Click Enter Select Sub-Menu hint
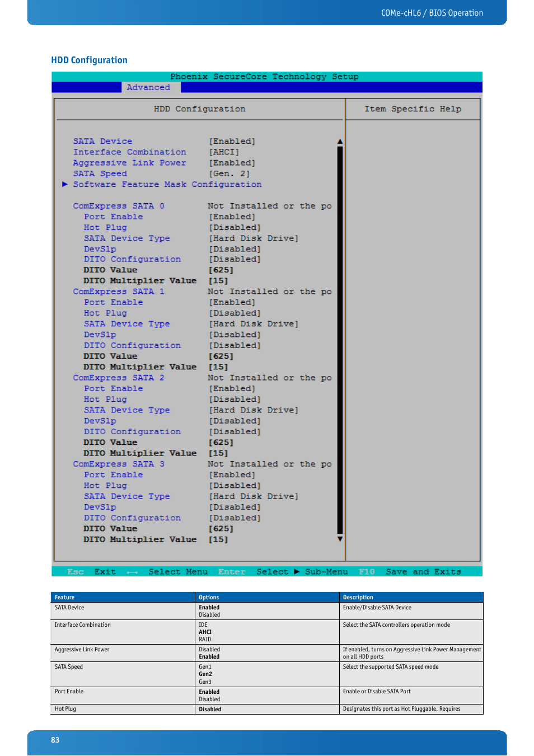Image resolution: width=534 pixels, height=756 pixels. coord(283,571)
